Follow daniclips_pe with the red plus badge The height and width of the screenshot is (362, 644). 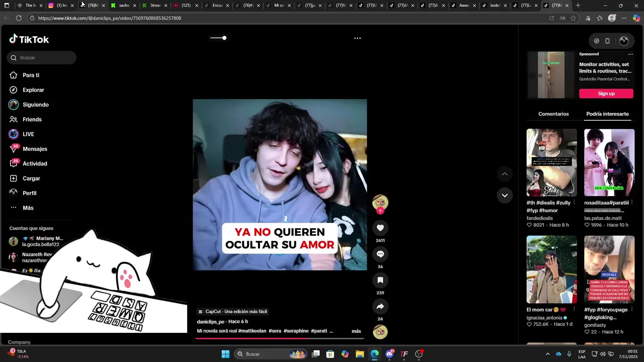[x=380, y=211]
